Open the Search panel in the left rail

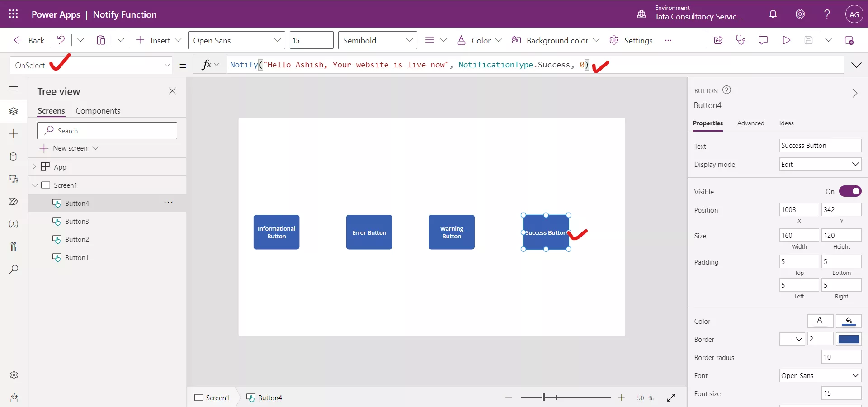pos(14,270)
